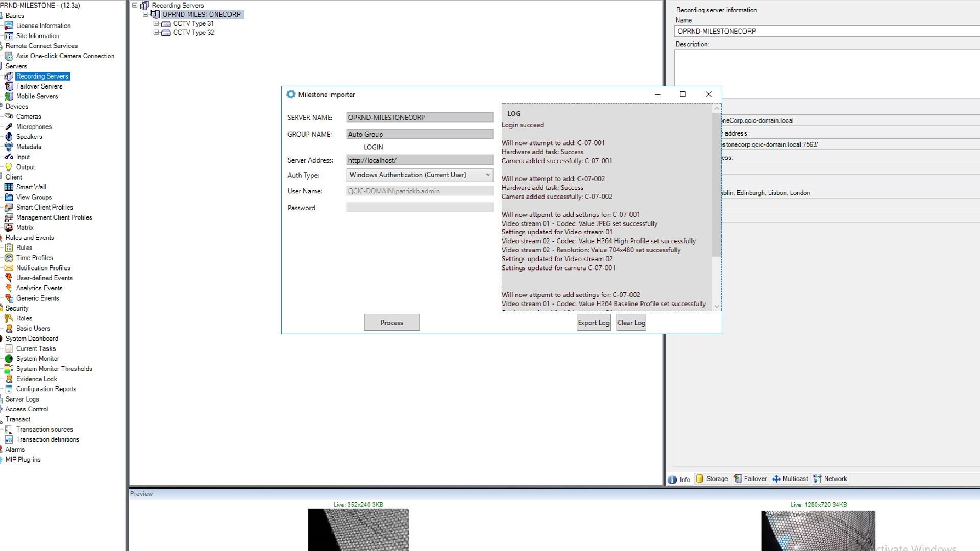
Task: Open User-defined Events icon
Action: tap(9, 278)
